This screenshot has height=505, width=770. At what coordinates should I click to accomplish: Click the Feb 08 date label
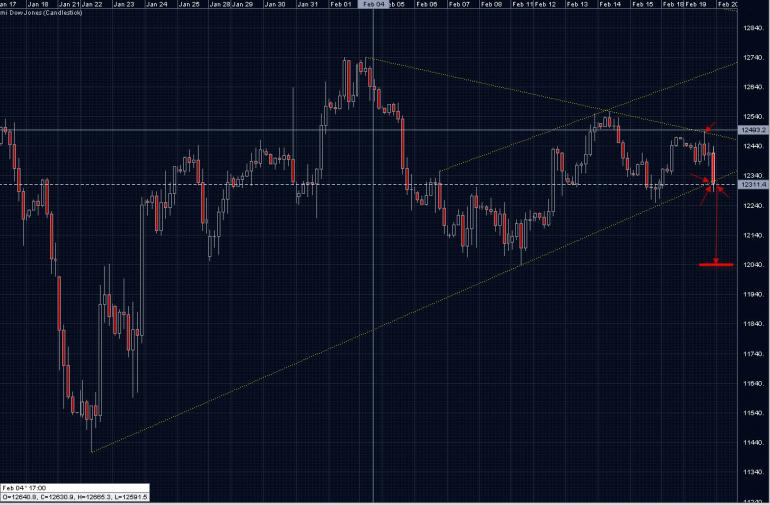click(x=491, y=4)
